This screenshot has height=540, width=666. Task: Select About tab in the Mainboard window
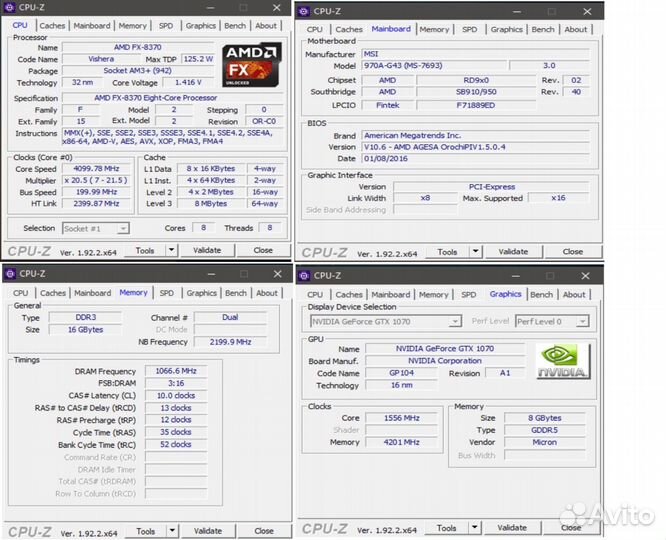(x=576, y=29)
